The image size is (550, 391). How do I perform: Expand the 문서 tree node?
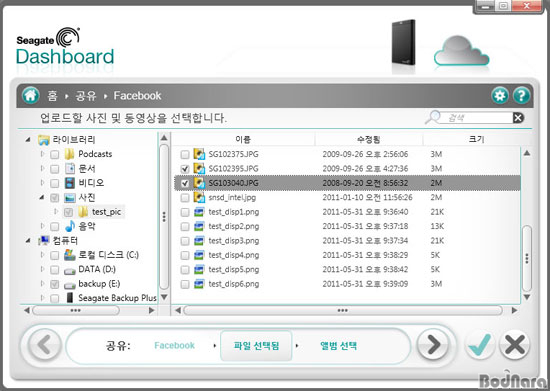(x=42, y=168)
